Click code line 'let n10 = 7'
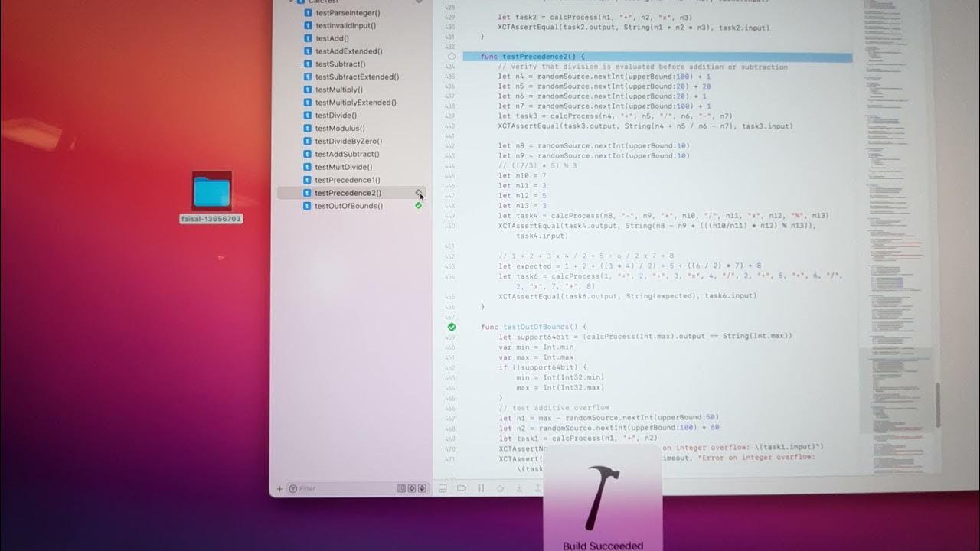 (x=522, y=175)
